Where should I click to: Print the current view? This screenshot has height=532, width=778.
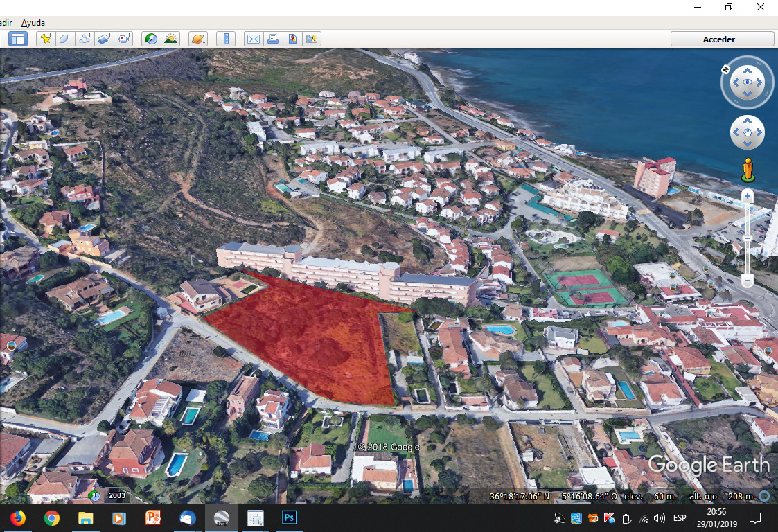tap(273, 39)
